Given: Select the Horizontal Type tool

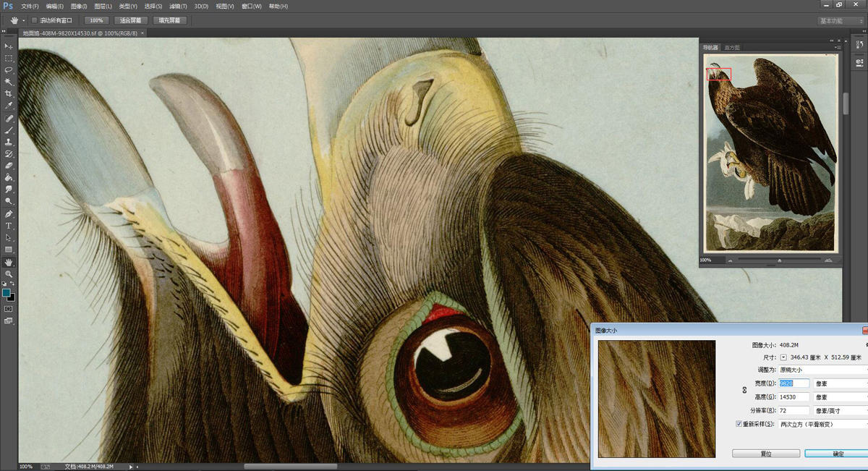Looking at the screenshot, I should pos(9,226).
